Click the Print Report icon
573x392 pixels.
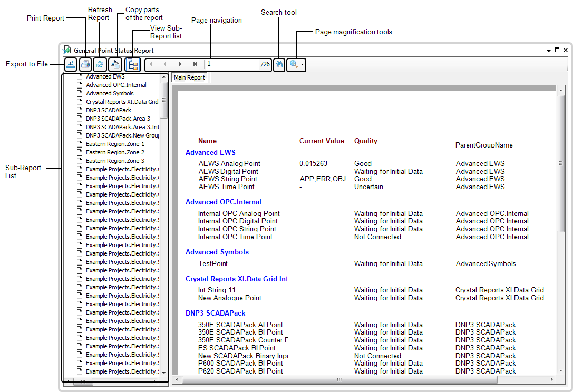(85, 64)
